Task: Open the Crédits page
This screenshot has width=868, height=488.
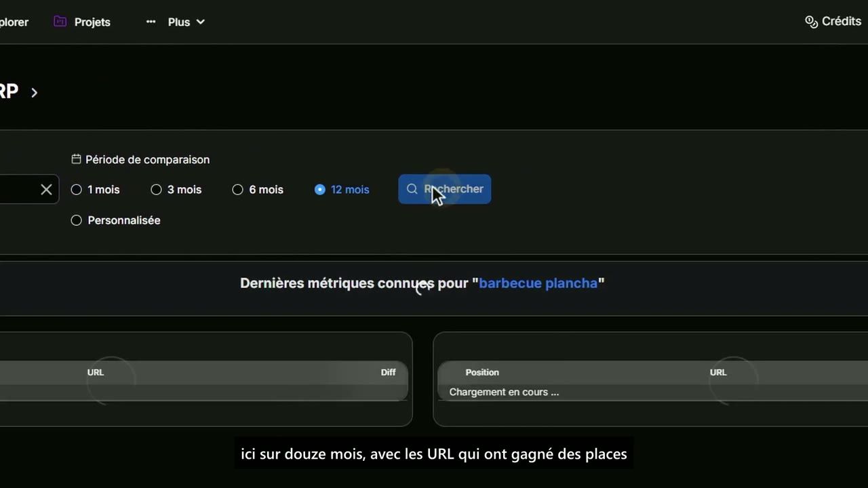Action: pos(841,22)
